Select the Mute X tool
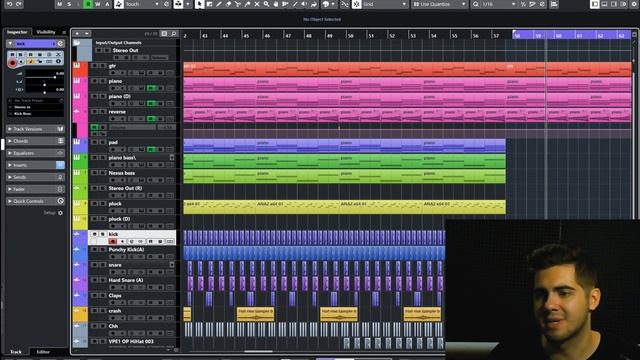640x360 pixels. (257, 4)
